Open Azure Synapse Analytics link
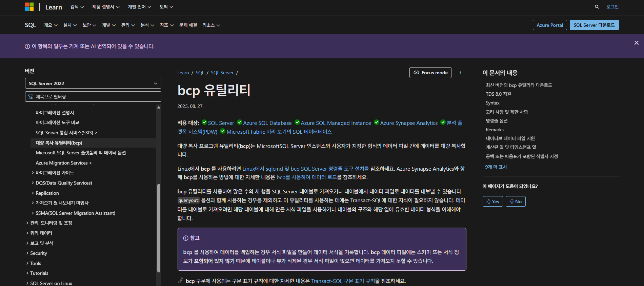Image resolution: width=644 pixels, height=286 pixels. pyautogui.click(x=409, y=123)
